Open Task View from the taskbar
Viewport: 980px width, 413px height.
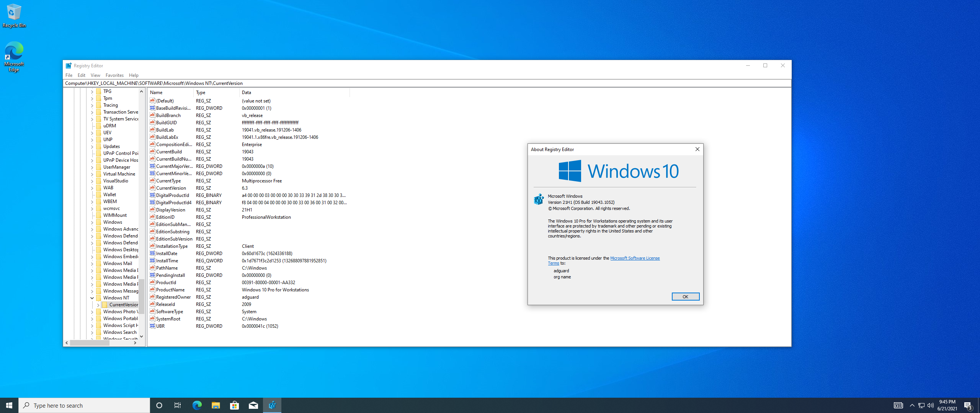tap(178, 405)
